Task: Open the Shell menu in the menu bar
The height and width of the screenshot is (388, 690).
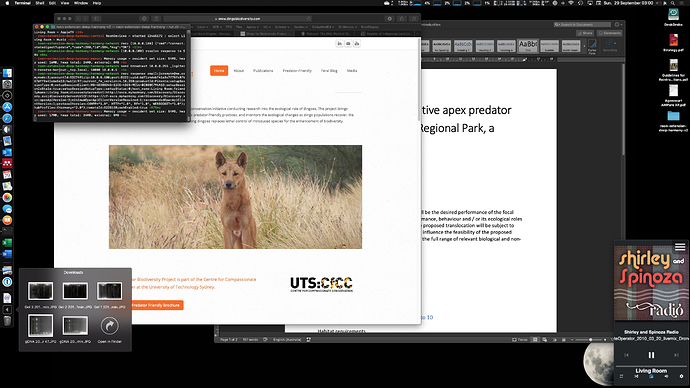Action: coord(40,3)
